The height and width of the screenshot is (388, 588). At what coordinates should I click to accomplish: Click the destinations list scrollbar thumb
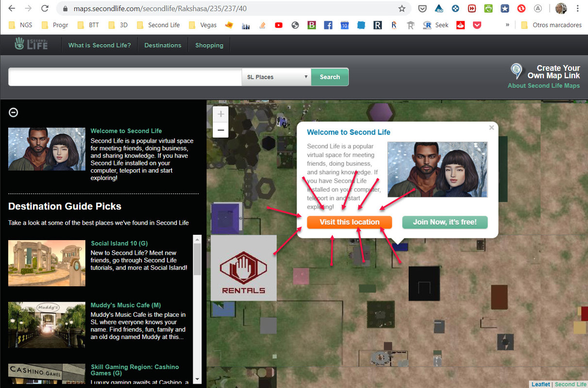pos(197,259)
